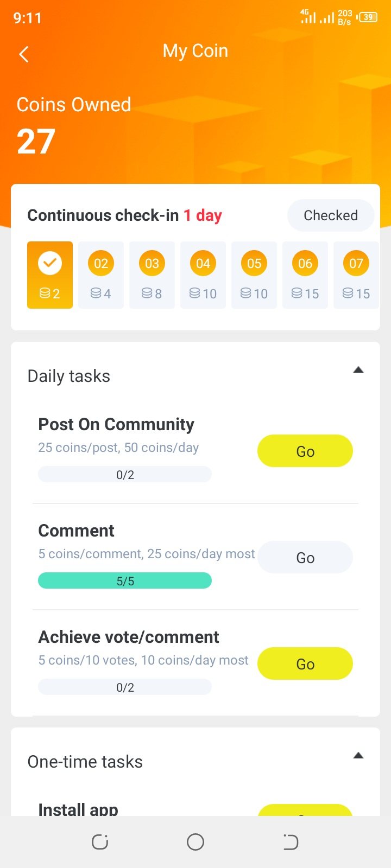The height and width of the screenshot is (868, 391).
Task: Tap Go for Post On Community
Action: pyautogui.click(x=305, y=451)
